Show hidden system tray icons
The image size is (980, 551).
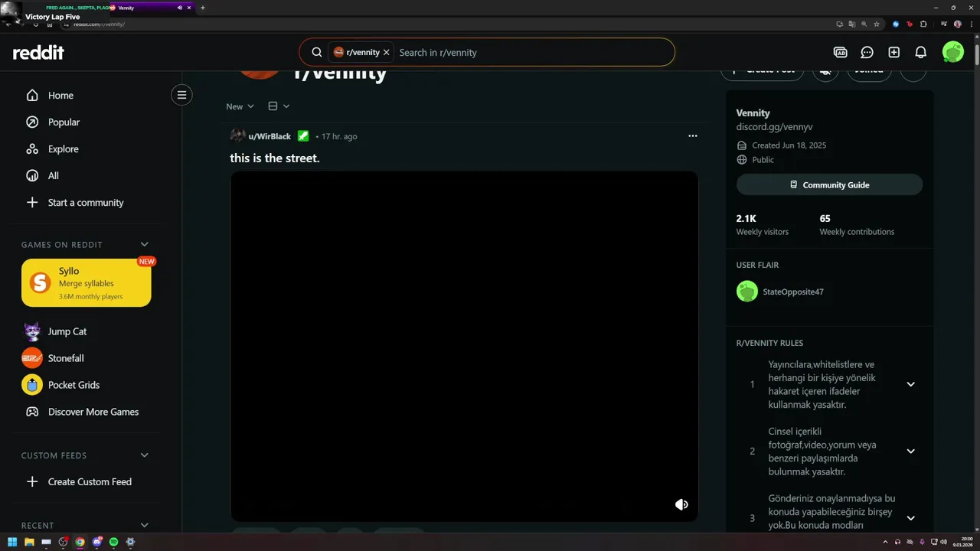click(885, 542)
